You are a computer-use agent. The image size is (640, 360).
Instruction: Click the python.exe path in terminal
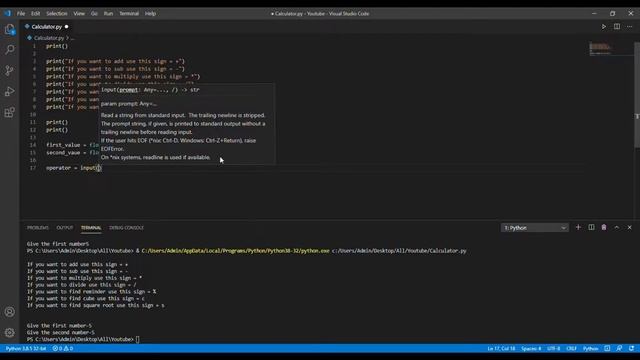(236, 251)
